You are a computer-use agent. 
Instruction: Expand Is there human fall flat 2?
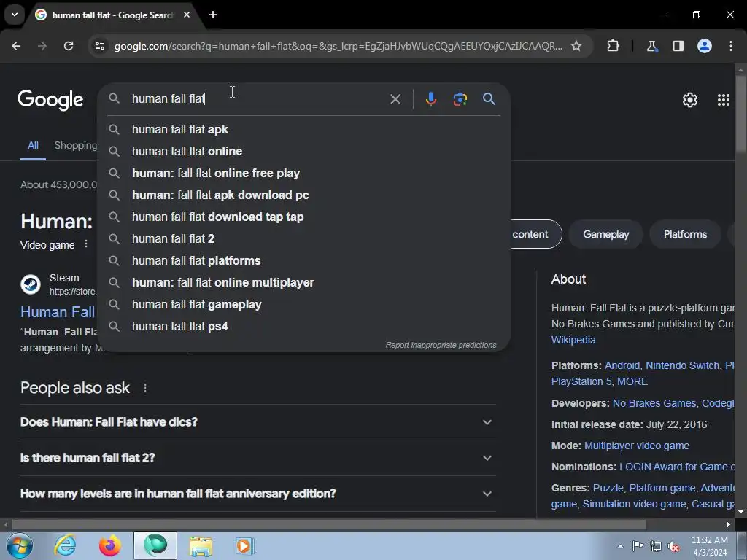258,458
